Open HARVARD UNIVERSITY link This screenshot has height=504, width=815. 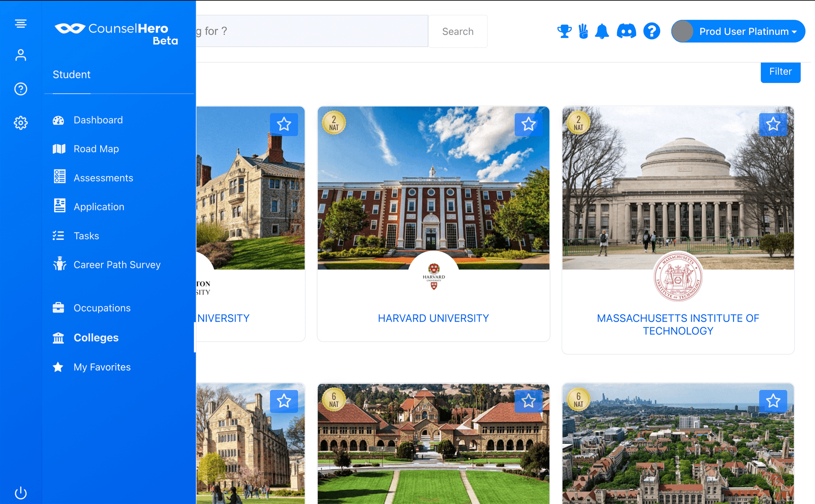pos(433,318)
